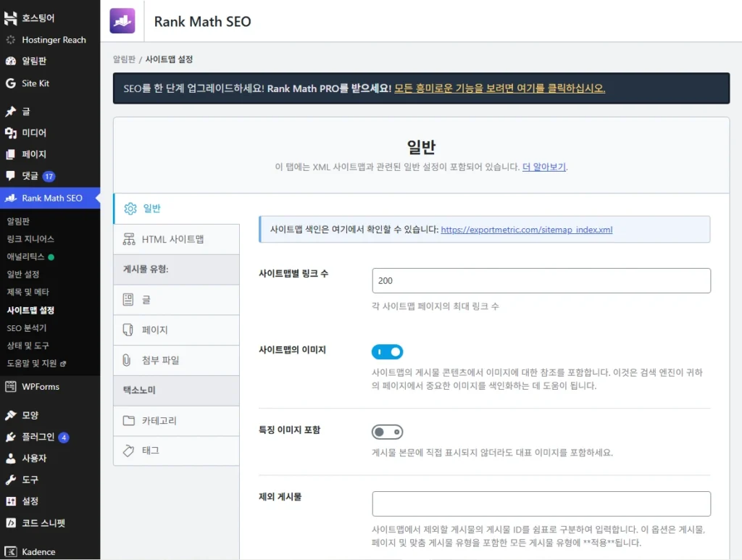Select the 일반 sitemap tab

pyautogui.click(x=176, y=209)
